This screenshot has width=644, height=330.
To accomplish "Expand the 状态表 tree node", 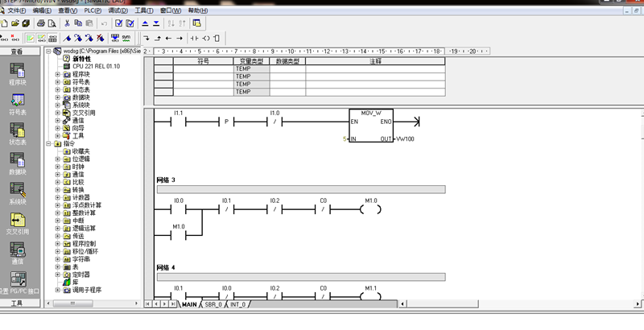I will pos(57,89).
